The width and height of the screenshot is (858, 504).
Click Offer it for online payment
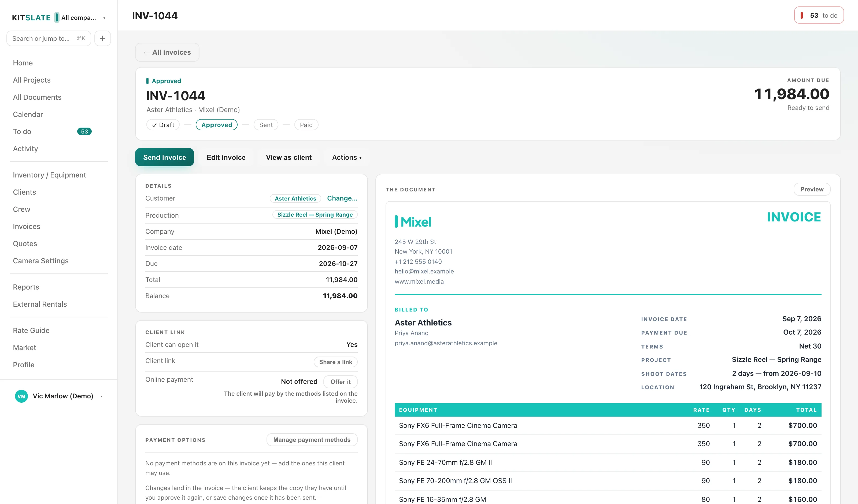[340, 381]
